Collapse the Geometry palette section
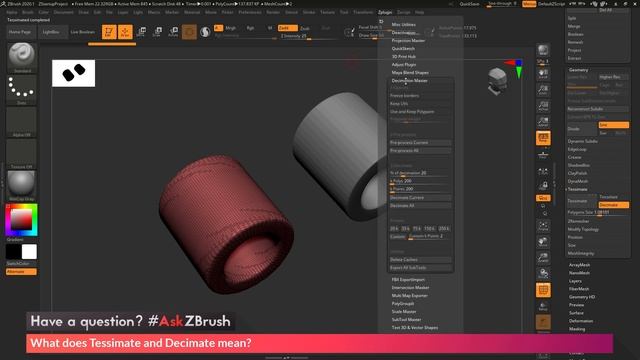The height and width of the screenshot is (360, 640). (579, 70)
